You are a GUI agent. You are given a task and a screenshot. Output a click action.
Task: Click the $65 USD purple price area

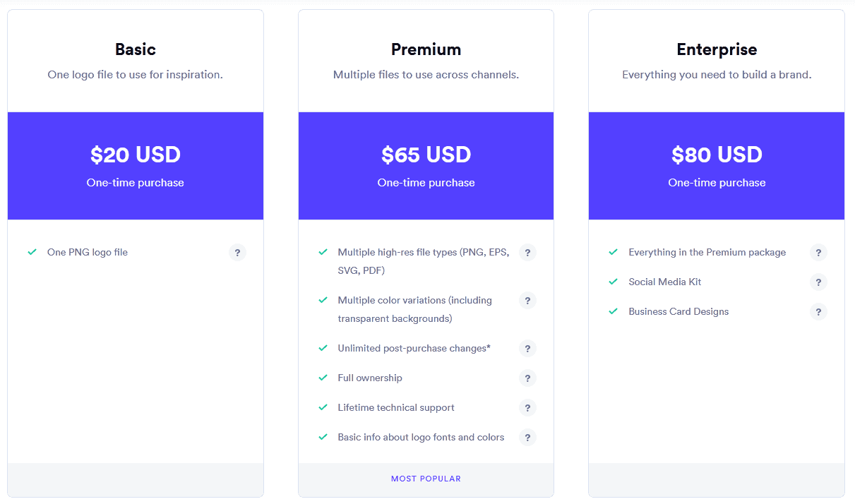[x=426, y=155]
